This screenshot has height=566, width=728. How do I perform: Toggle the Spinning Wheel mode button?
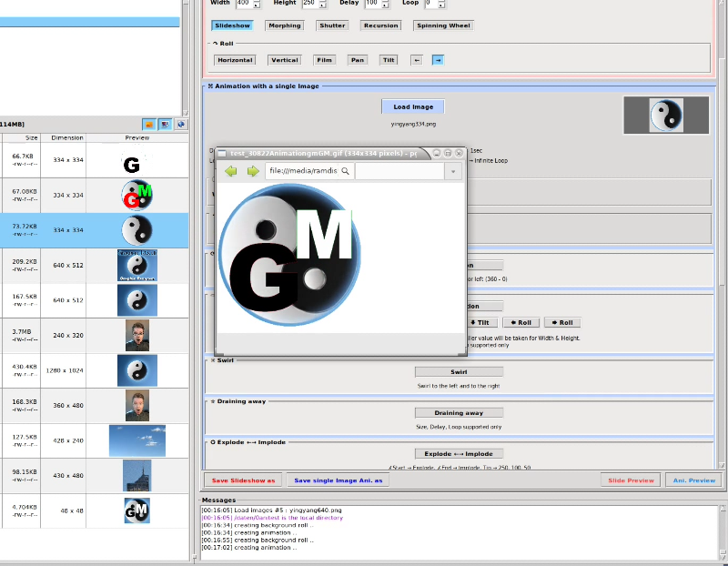[x=443, y=25]
